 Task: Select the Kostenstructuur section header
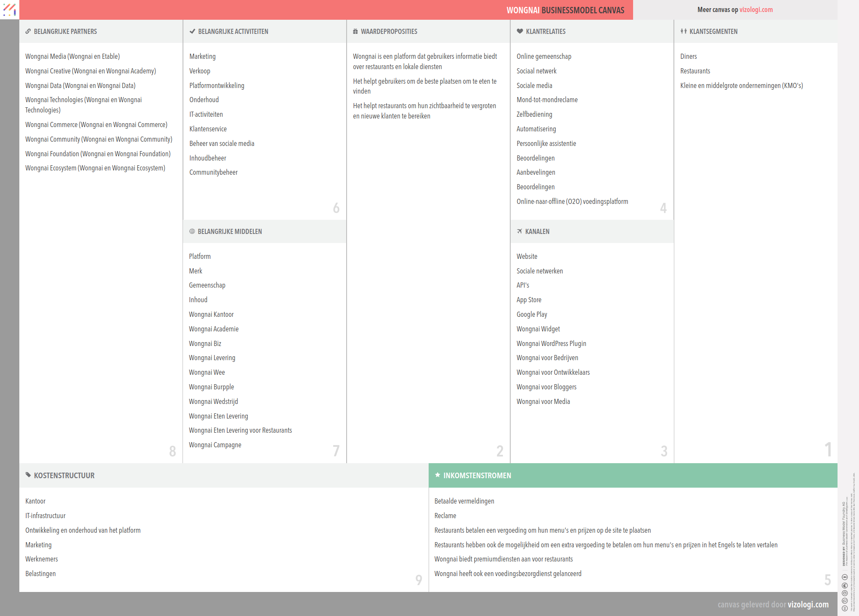coord(64,476)
